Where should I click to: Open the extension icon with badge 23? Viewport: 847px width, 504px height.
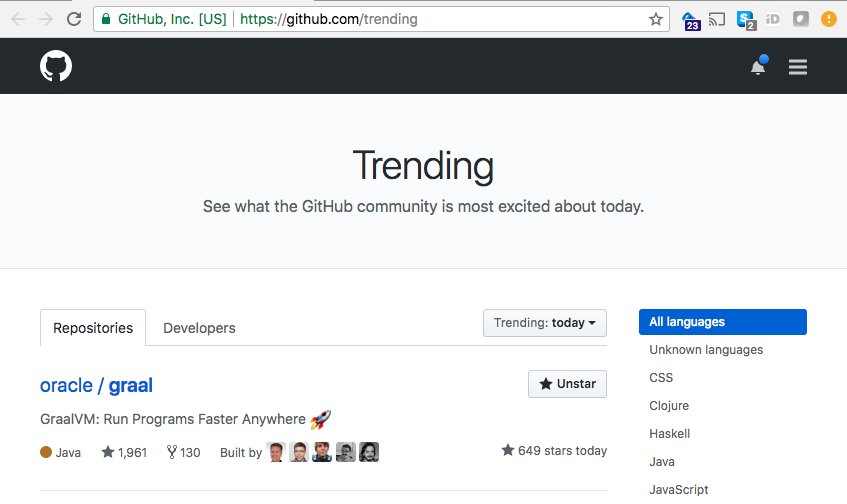pyautogui.click(x=691, y=21)
